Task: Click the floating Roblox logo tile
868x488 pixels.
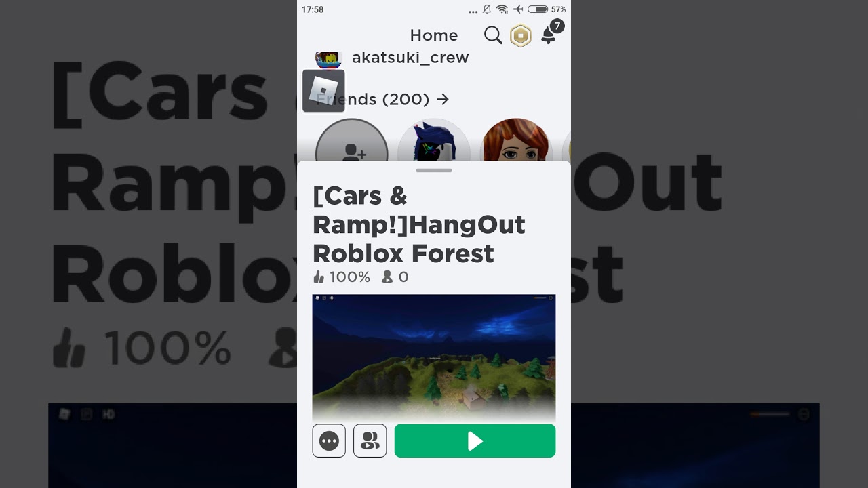Action: click(x=323, y=91)
